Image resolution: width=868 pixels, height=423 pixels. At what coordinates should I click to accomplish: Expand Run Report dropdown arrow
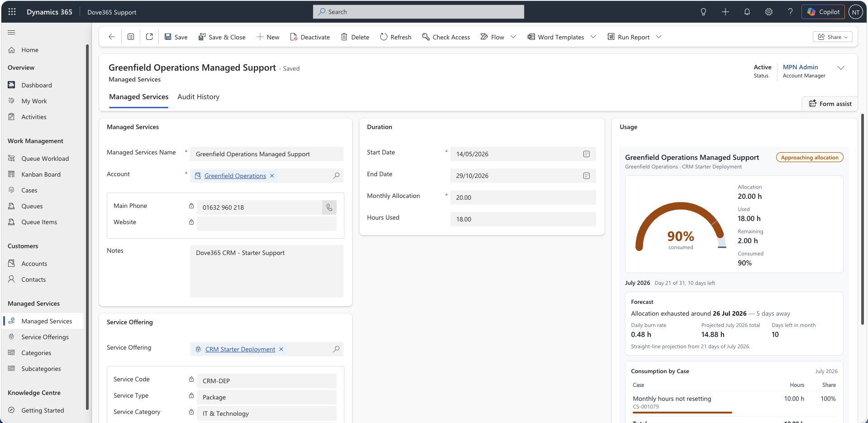pyautogui.click(x=659, y=37)
